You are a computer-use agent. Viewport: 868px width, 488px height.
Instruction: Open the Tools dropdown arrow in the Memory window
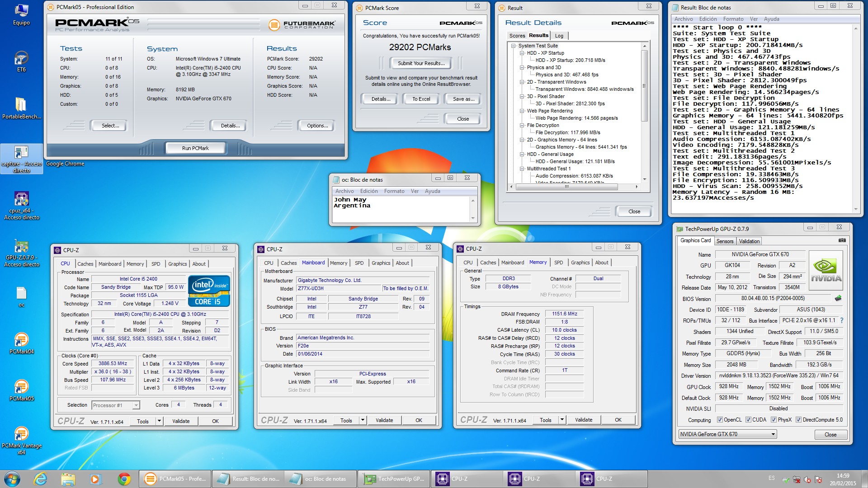click(x=562, y=420)
